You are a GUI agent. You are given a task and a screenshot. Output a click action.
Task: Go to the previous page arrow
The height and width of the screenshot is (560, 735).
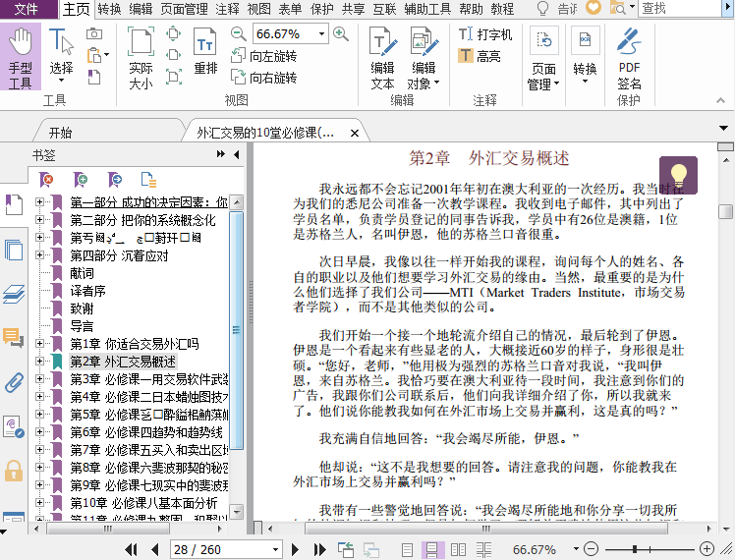tap(154, 549)
